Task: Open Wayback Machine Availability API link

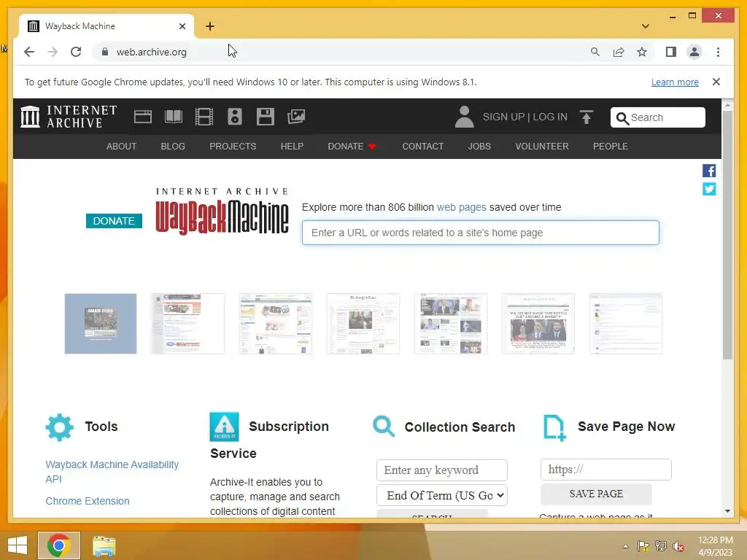Action: tap(112, 472)
